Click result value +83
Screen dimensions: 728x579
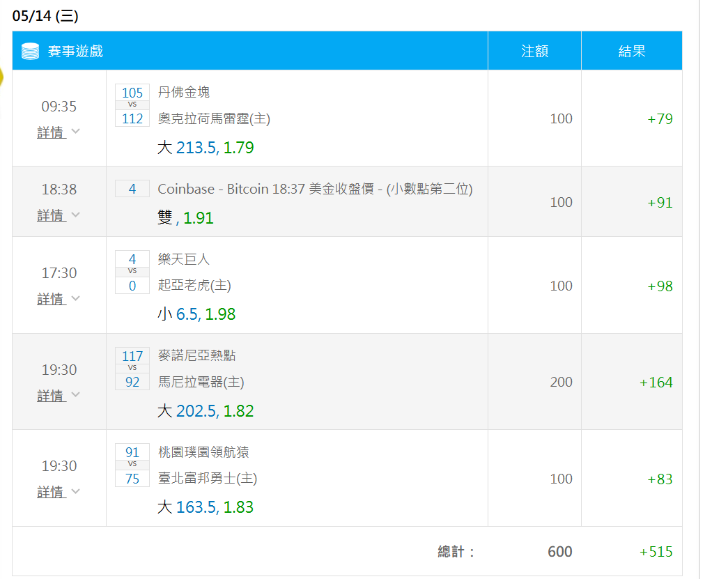tap(660, 479)
